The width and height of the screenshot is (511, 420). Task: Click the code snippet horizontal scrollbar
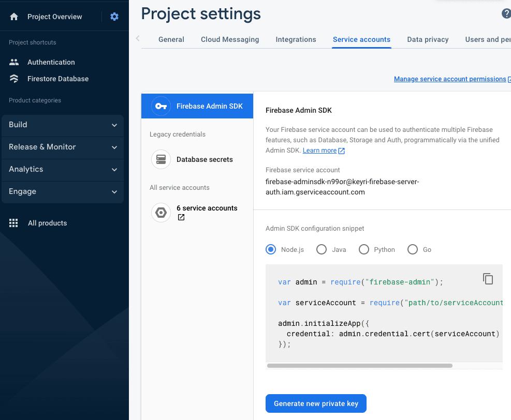(x=359, y=366)
